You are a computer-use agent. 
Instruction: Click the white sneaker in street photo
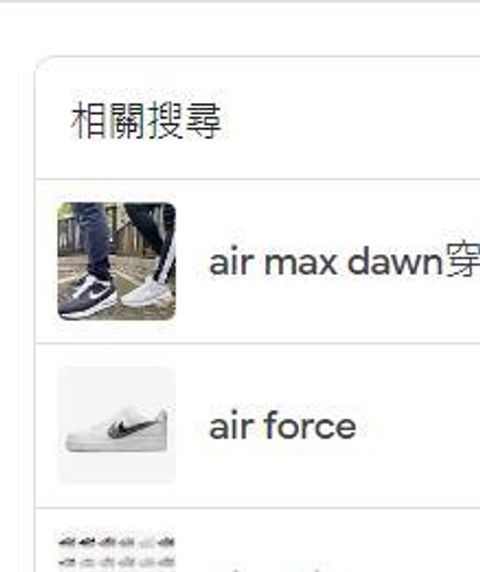coord(148,293)
